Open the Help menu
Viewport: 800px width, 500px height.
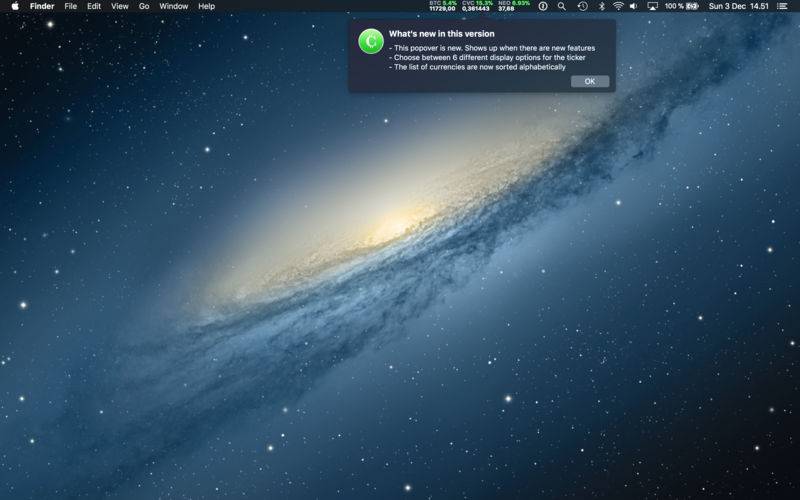(x=206, y=6)
